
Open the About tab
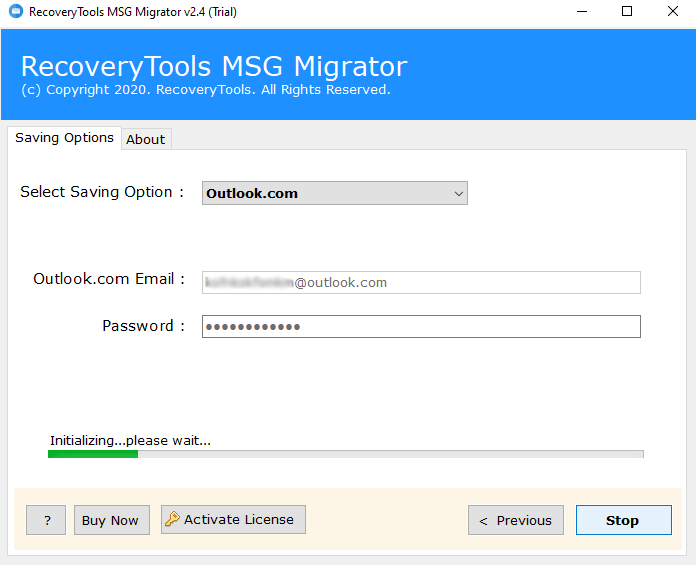(x=146, y=139)
